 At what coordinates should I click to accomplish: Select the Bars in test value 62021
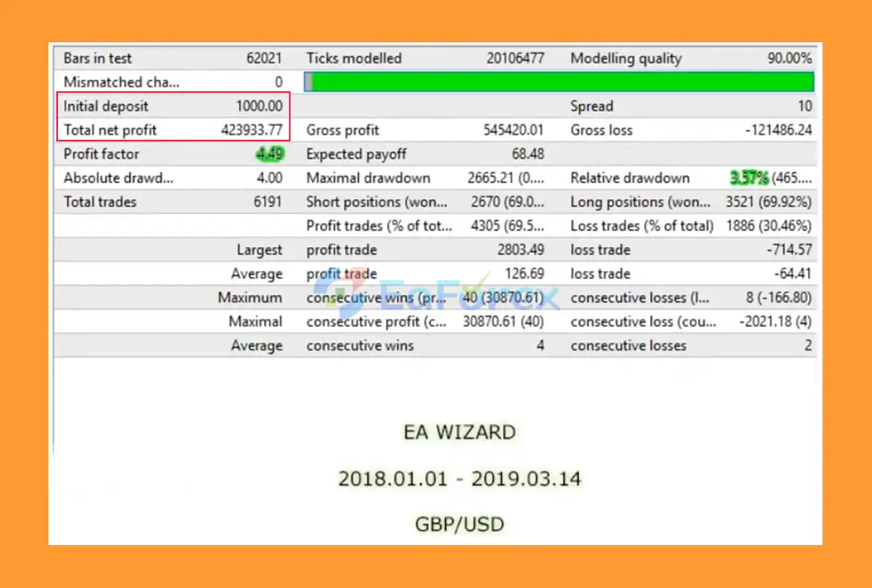tap(266, 58)
